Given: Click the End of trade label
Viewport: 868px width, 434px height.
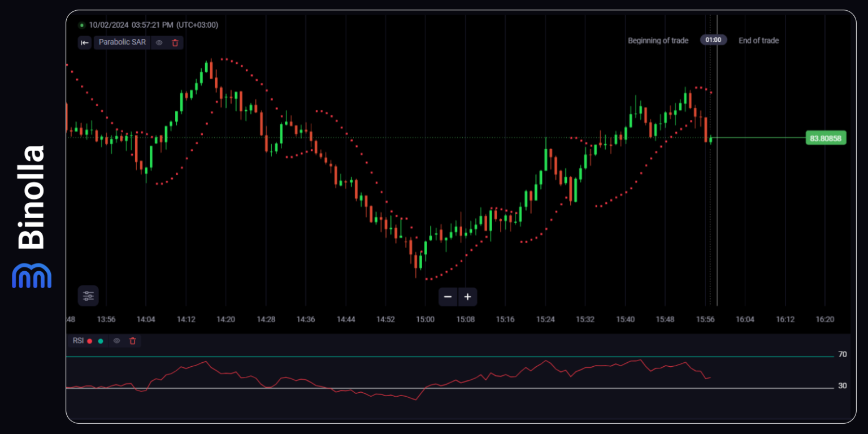Looking at the screenshot, I should [x=758, y=40].
